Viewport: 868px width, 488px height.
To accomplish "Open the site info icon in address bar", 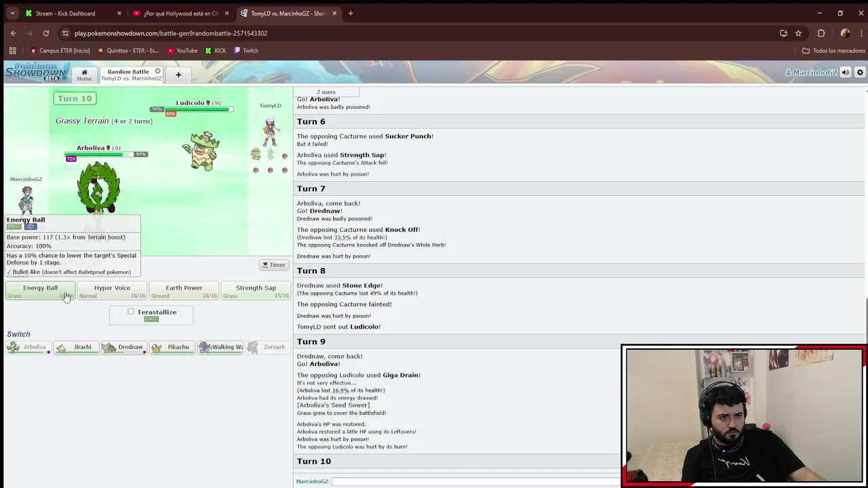I will pyautogui.click(x=65, y=33).
